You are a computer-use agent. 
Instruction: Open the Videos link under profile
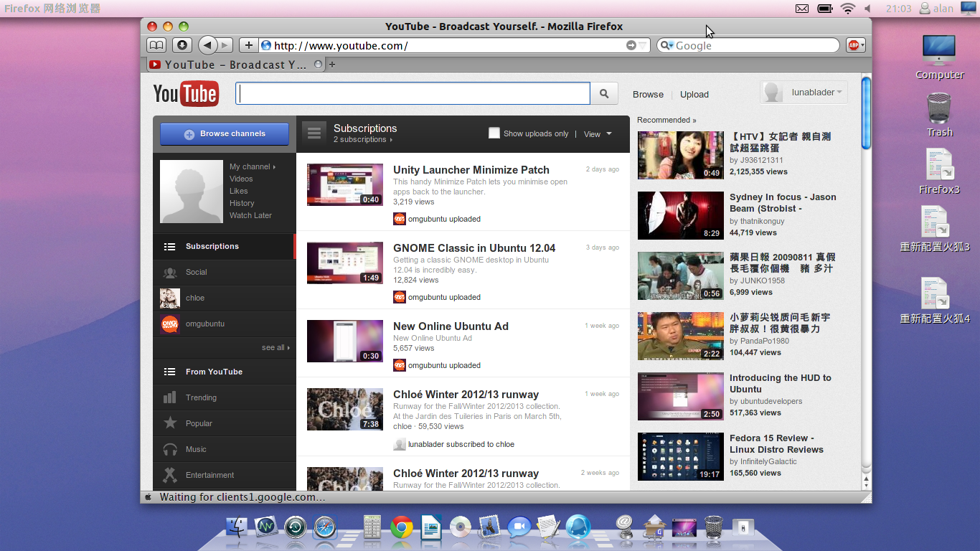[241, 179]
